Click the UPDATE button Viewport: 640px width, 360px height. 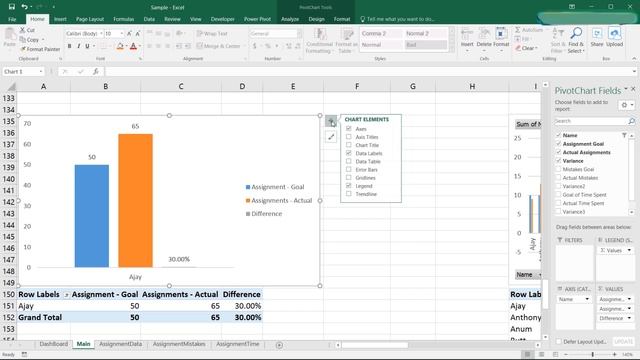[623, 342]
